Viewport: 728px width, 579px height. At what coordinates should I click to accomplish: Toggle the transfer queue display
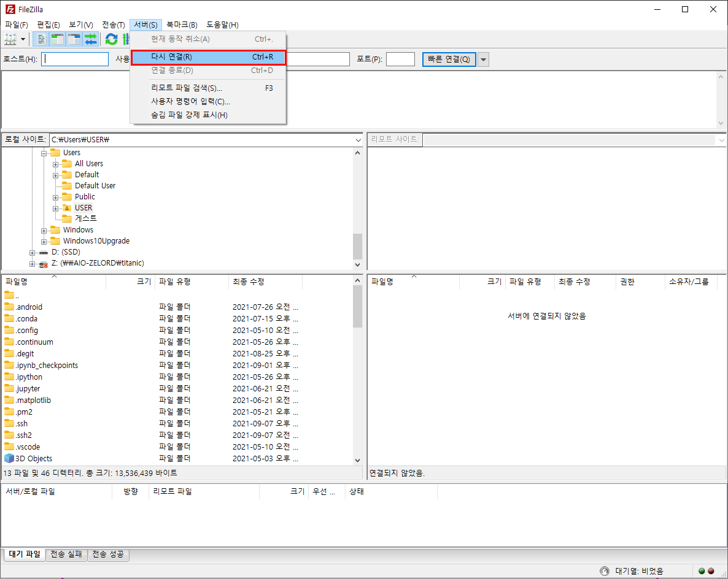pos(91,39)
